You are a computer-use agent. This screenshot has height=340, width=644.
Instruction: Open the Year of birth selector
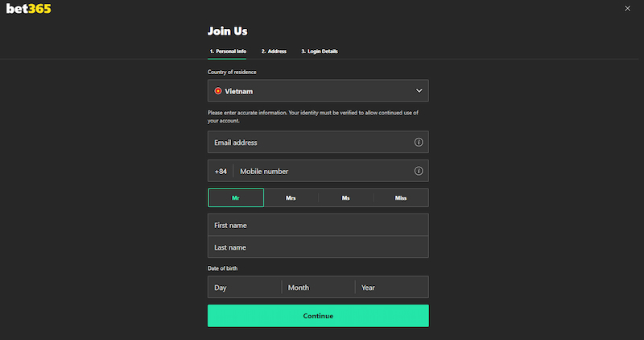pos(392,288)
